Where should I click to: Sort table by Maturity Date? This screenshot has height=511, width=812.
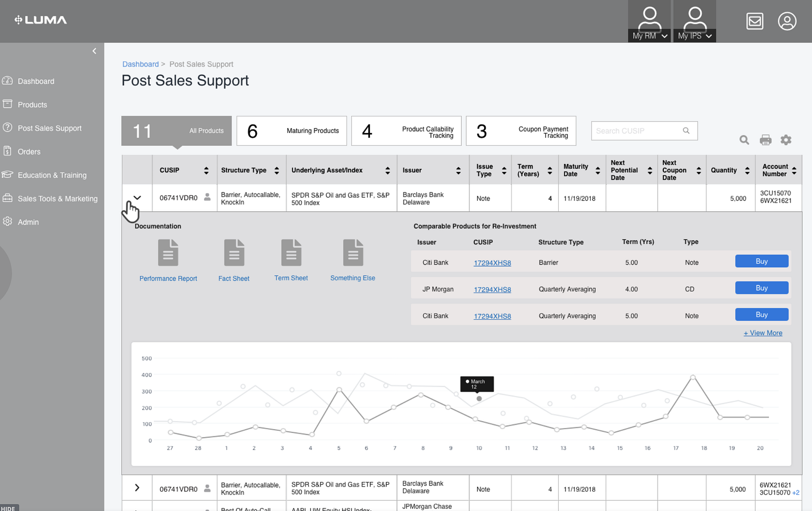(598, 170)
